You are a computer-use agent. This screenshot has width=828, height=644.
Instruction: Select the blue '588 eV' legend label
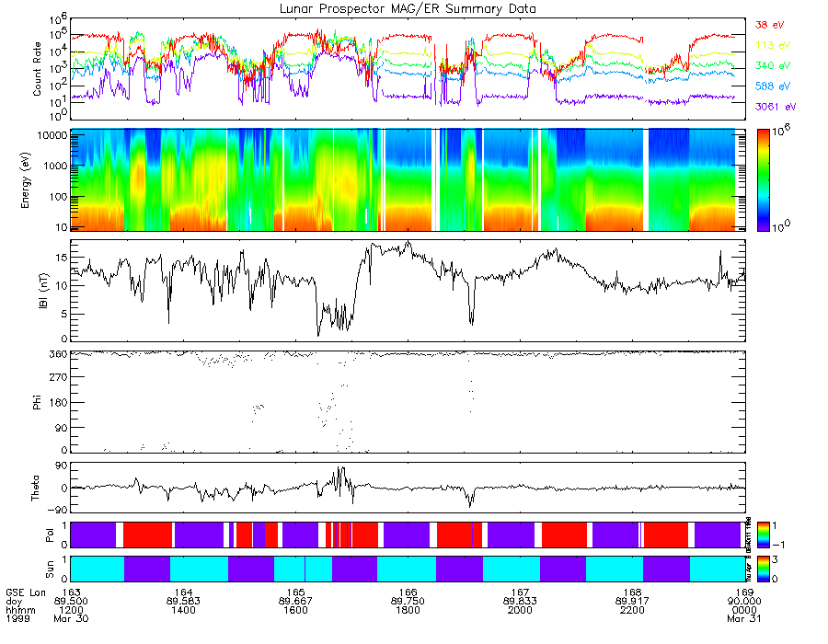click(773, 86)
